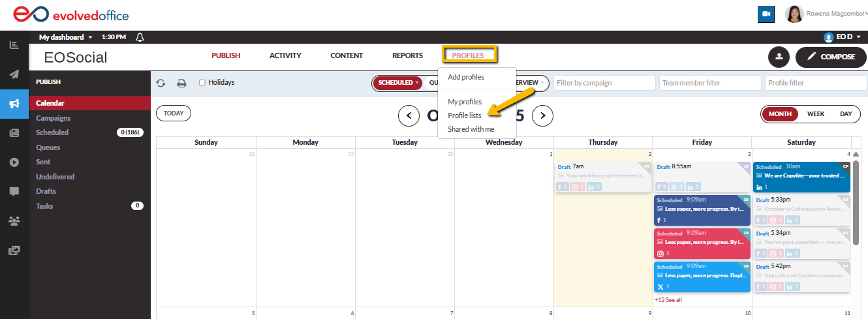Click the Compose button
Viewport: 868px width, 319px height.
coord(831,57)
